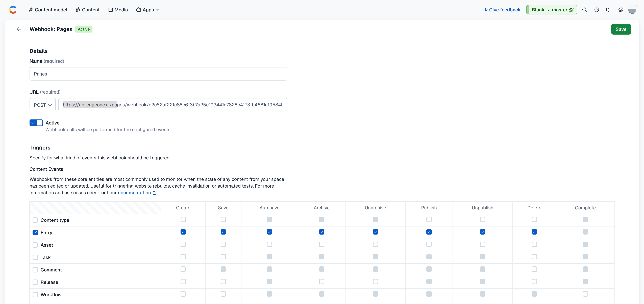644x304 pixels.
Task: Check Comment Create event checkbox
Action: pos(183,269)
